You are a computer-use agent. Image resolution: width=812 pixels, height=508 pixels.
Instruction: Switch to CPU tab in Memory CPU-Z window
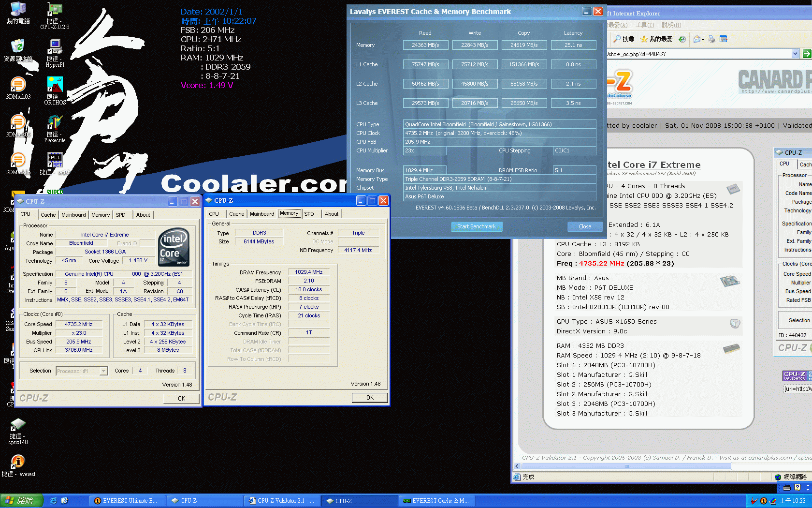pyautogui.click(x=214, y=214)
